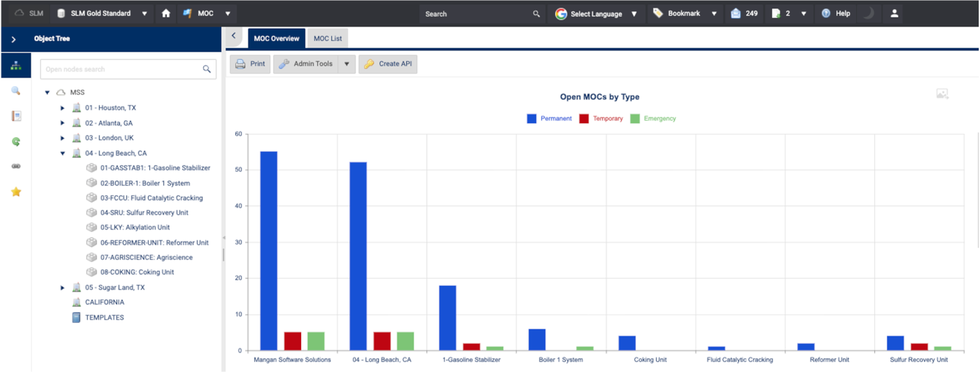Open the yellow star favorites icon in sidebar
Screen dimensions: 980x372
16,192
